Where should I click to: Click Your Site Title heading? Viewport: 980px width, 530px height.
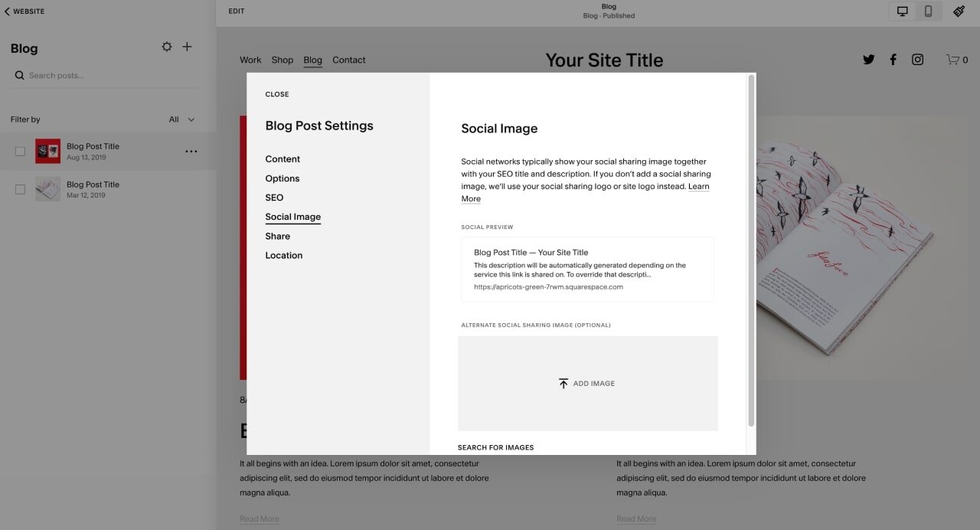[x=604, y=60]
